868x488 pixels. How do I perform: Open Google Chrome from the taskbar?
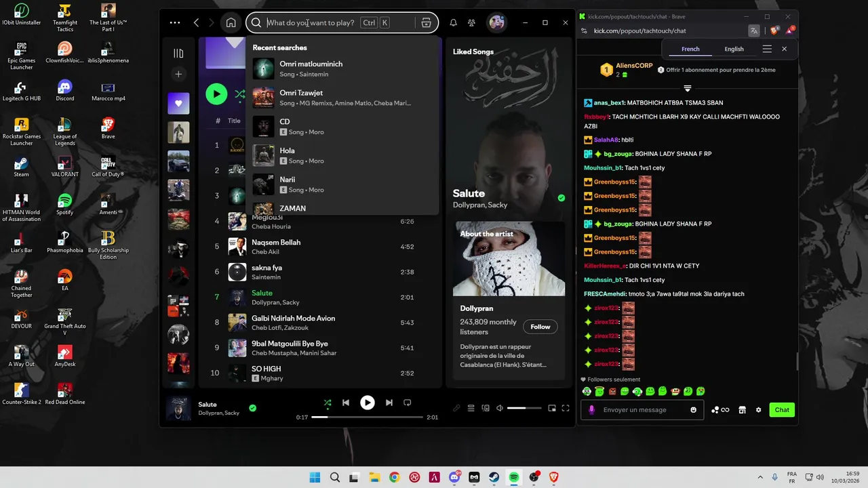coord(394,477)
